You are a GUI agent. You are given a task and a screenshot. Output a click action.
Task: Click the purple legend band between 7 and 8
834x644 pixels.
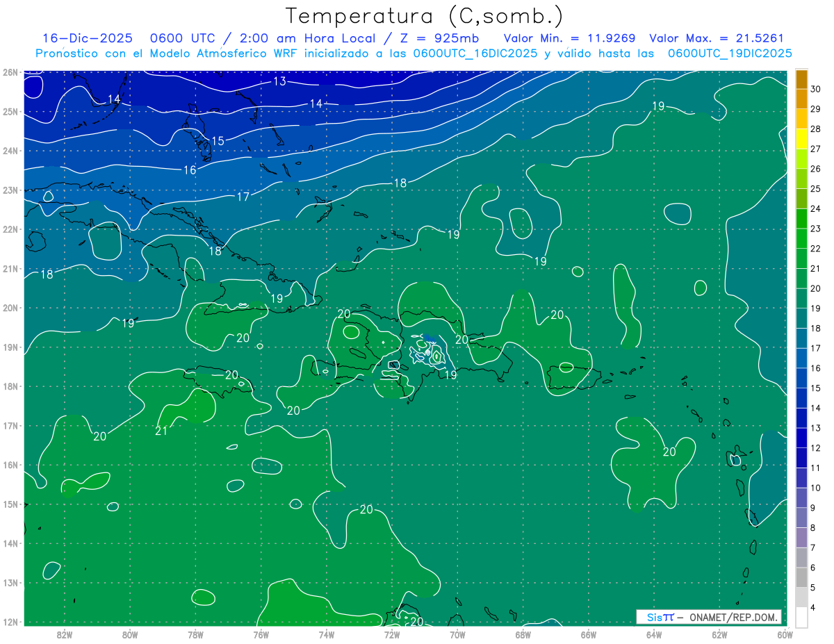click(801, 538)
